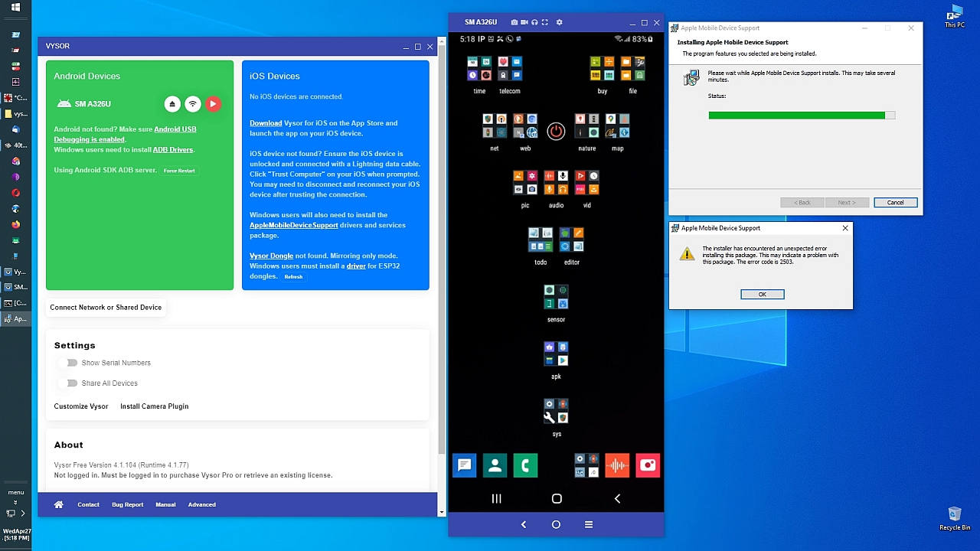Enter fullscreen mode in the SM A326U window

coord(544,22)
